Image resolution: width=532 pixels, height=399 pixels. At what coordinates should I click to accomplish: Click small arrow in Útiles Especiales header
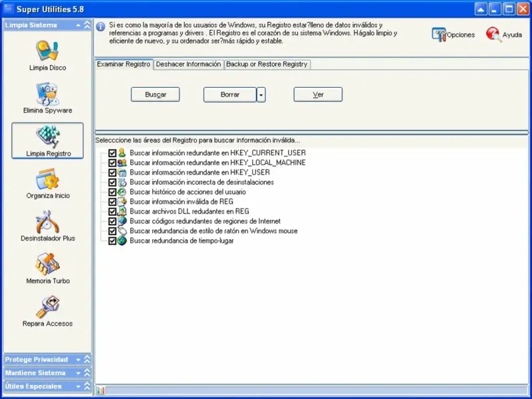[78, 386]
